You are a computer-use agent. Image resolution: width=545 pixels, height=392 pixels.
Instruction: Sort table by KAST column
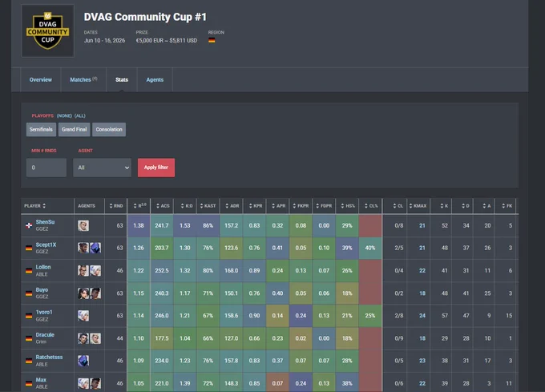click(208, 206)
